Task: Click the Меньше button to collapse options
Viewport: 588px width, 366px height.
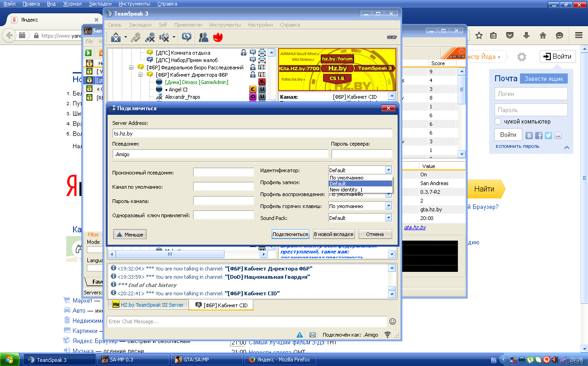Action: tap(130, 234)
